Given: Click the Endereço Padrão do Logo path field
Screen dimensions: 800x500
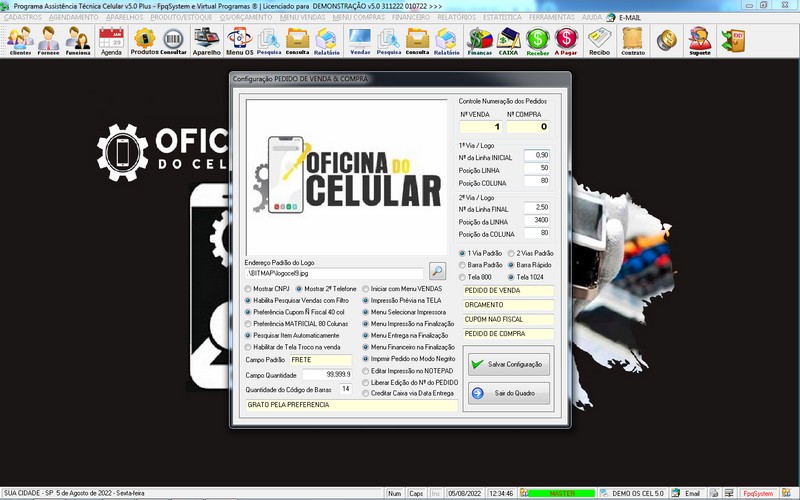Looking at the screenshot, I should pyautogui.click(x=334, y=273).
